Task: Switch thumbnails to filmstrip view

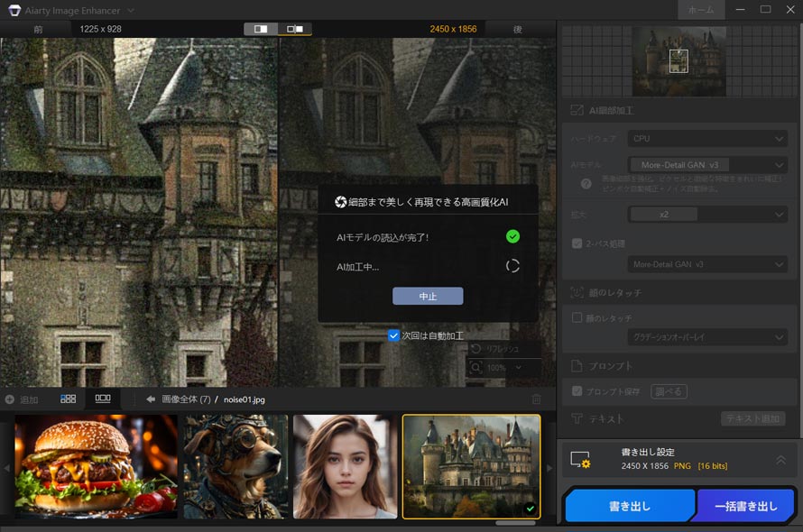Action: tap(103, 399)
